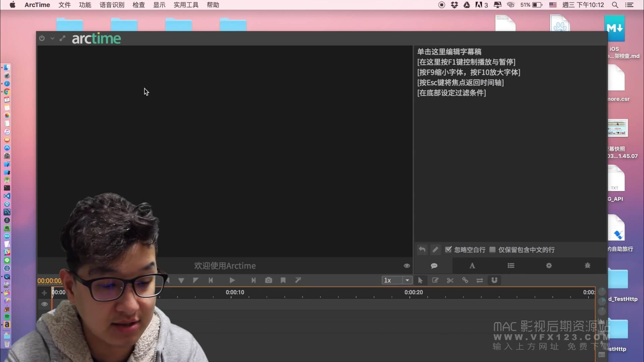Image resolution: width=644 pixels, height=362 pixels.
Task: Take a snapshot with the camera icon
Action: 268,280
